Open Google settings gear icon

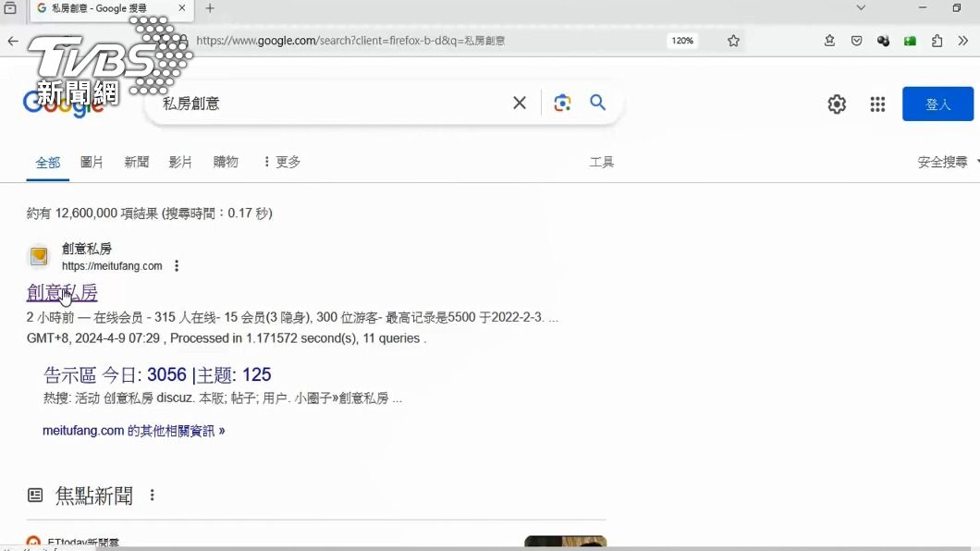tap(837, 104)
